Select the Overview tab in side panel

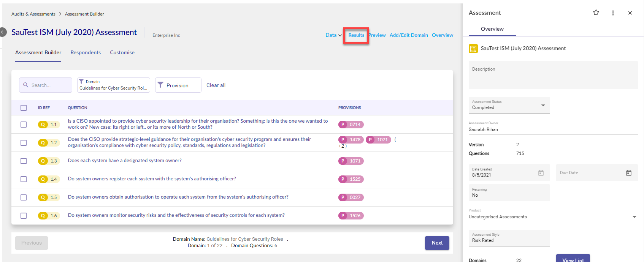[x=492, y=29]
